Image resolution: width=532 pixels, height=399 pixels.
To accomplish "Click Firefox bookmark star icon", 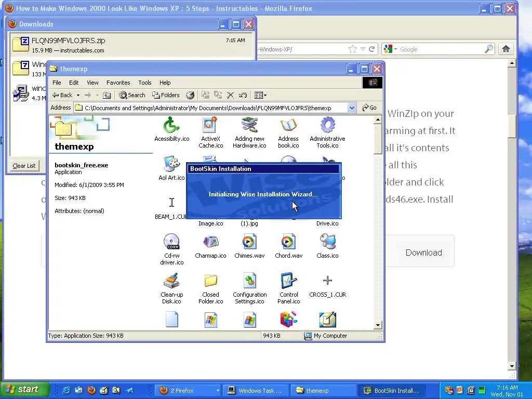I will (353, 49).
